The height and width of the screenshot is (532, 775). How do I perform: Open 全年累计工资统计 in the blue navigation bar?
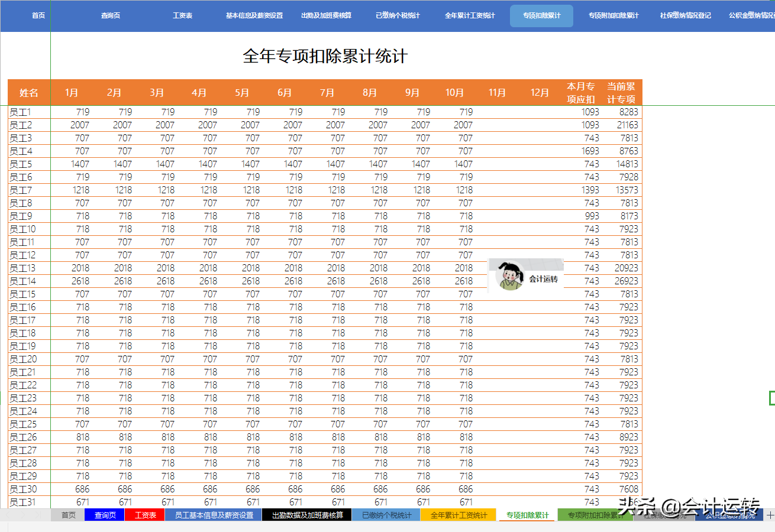470,15
